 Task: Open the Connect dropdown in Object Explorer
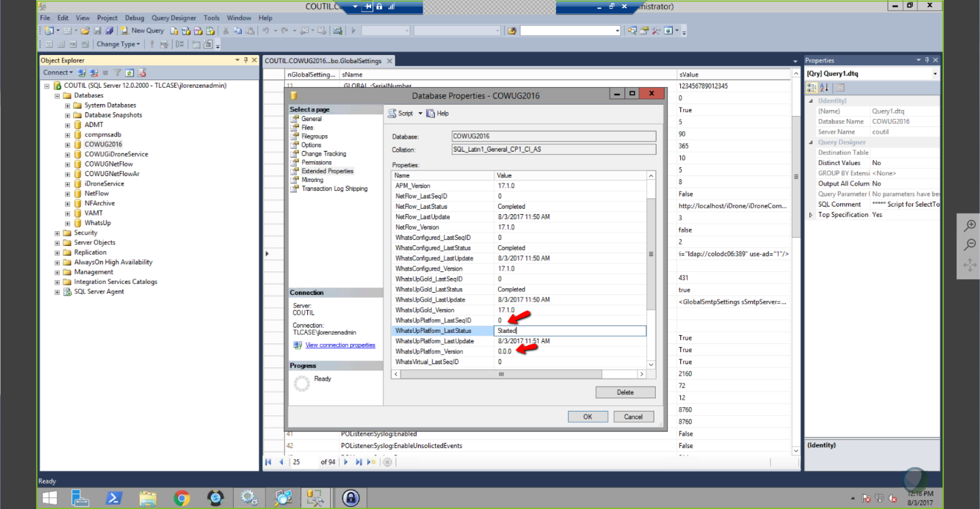click(58, 73)
